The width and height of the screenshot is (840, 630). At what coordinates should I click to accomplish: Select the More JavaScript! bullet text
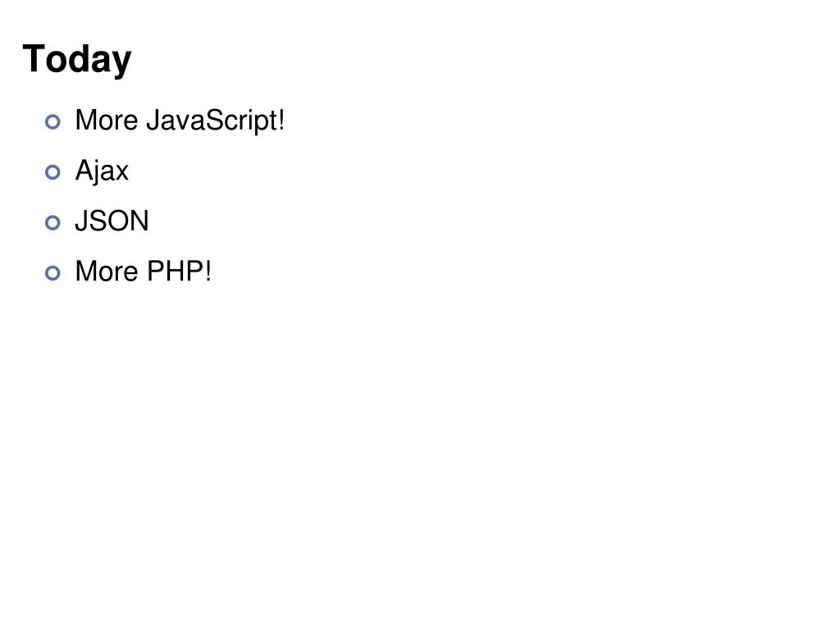point(180,121)
